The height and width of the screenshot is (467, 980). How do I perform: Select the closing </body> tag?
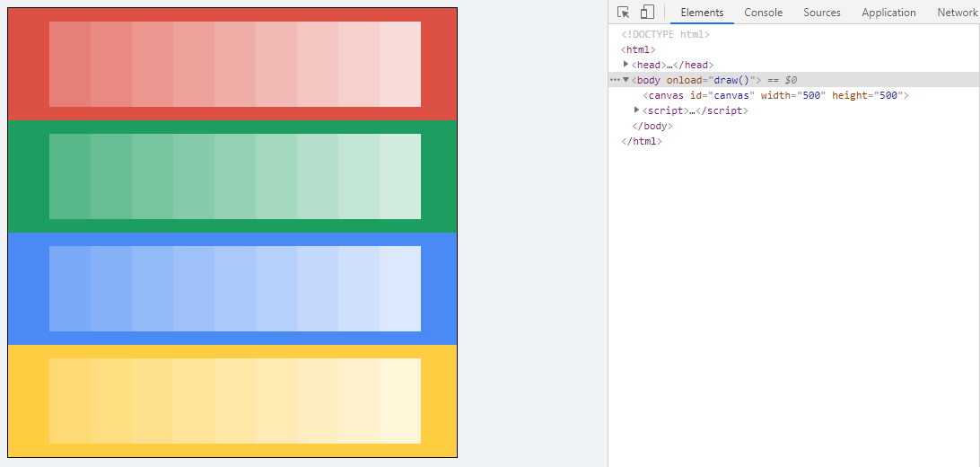point(652,126)
